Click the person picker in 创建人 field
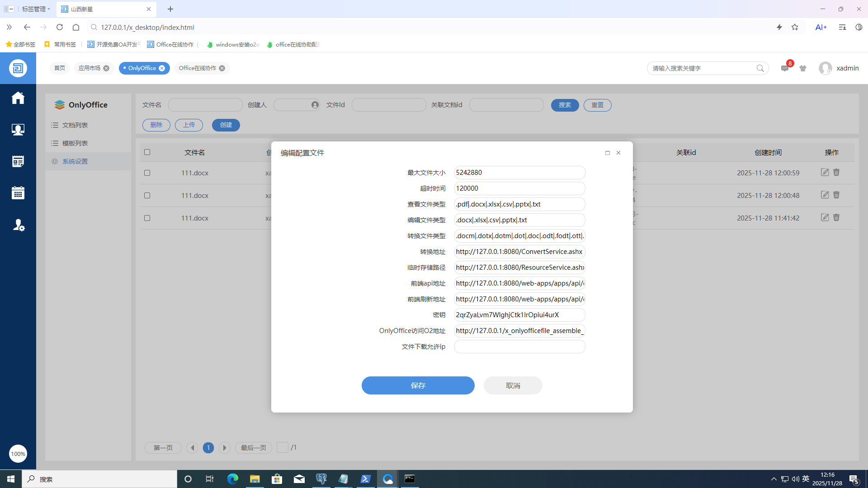This screenshot has width=868, height=488. point(315,104)
